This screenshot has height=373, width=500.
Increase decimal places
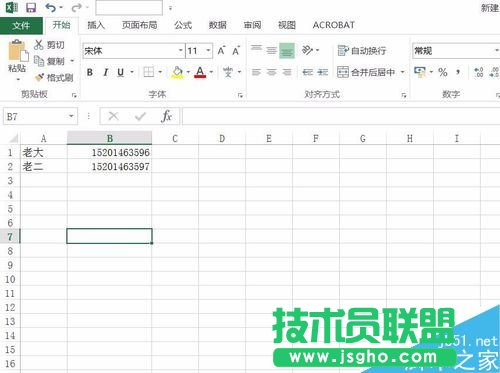click(479, 72)
